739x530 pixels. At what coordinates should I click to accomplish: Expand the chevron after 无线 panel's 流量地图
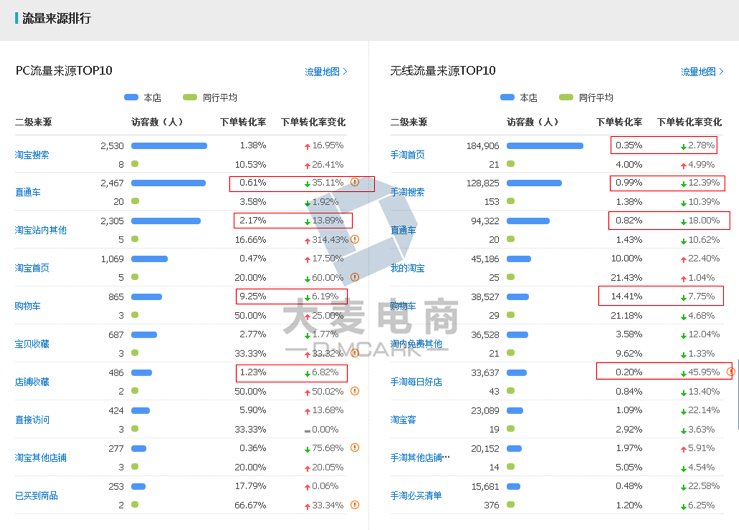point(721,72)
